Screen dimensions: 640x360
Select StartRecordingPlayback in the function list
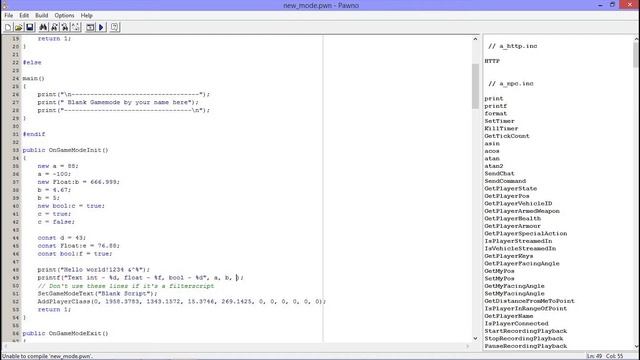(x=525, y=331)
